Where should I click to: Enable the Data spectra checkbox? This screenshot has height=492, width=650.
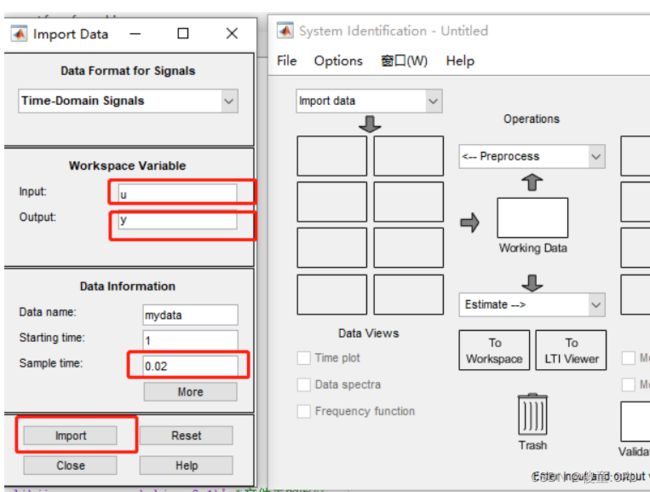[304, 385]
